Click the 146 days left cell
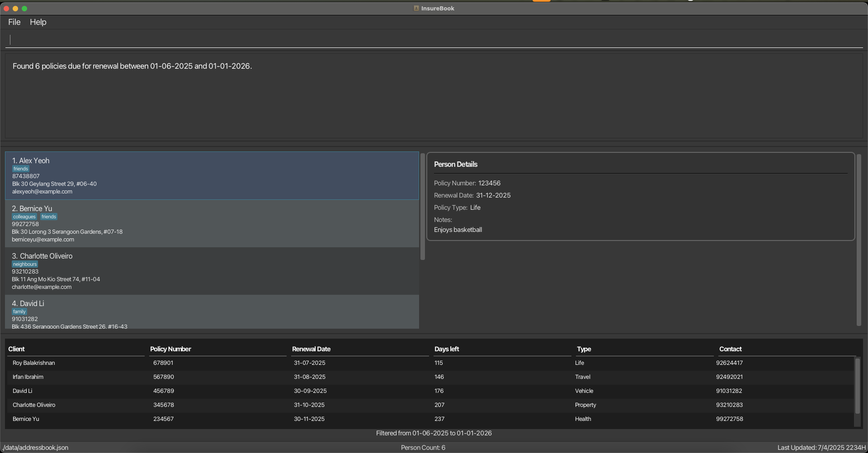This screenshot has height=453, width=868. pos(439,377)
